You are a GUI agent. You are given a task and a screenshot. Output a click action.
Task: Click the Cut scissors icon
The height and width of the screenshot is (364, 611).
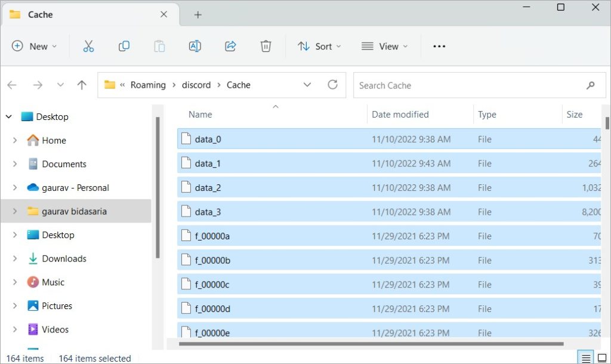pos(88,47)
